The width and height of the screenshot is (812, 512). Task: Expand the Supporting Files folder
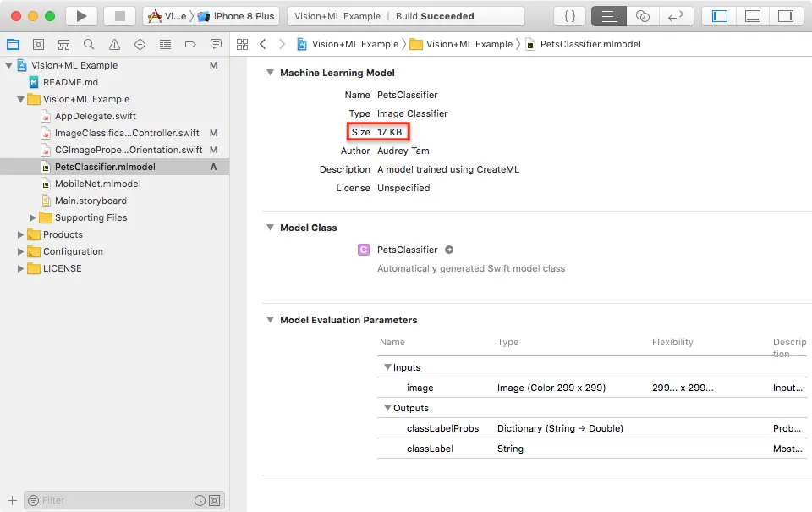[33, 217]
